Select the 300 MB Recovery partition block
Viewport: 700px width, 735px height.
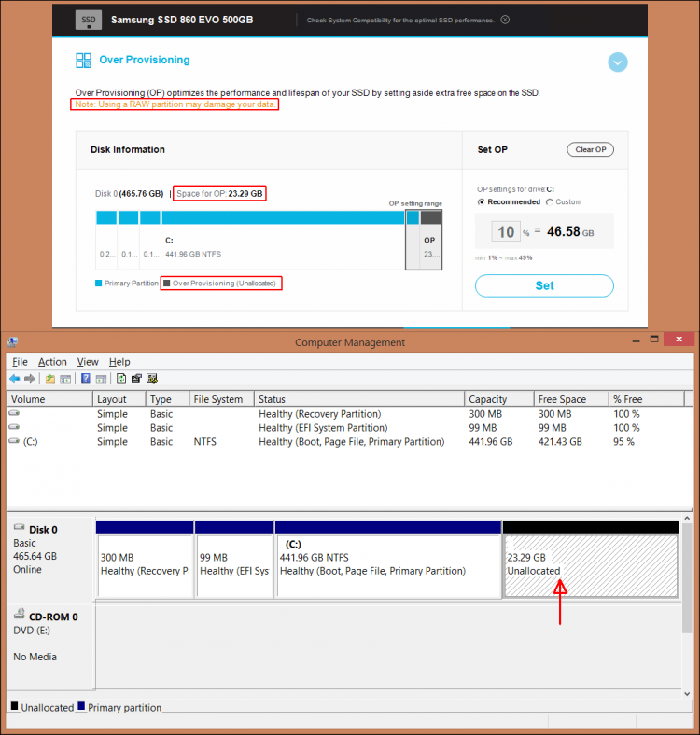[145, 560]
